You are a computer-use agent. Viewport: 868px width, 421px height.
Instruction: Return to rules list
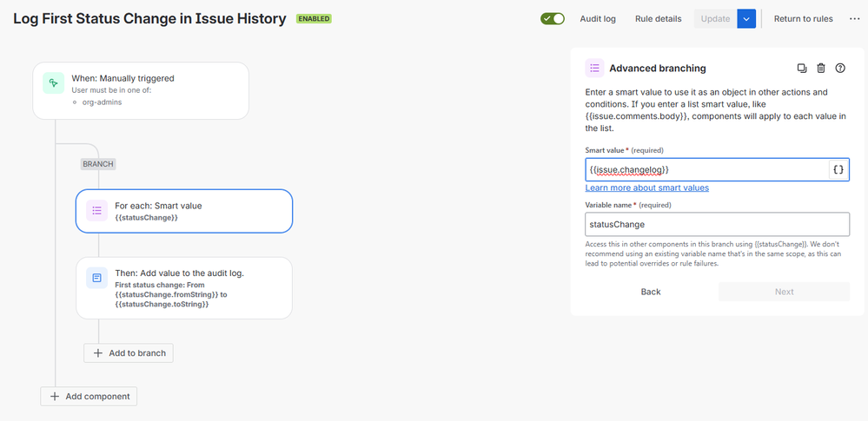[x=803, y=19]
